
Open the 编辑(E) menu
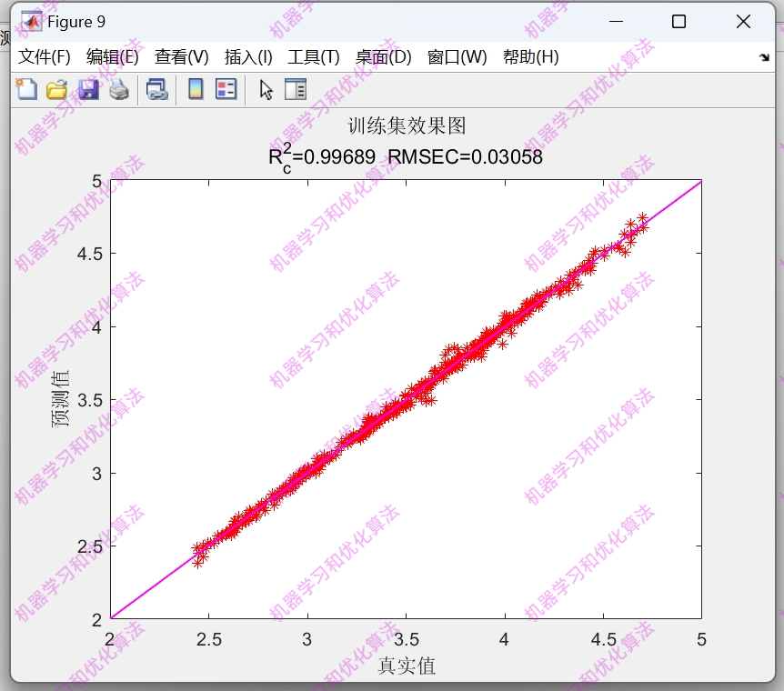pyautogui.click(x=113, y=57)
